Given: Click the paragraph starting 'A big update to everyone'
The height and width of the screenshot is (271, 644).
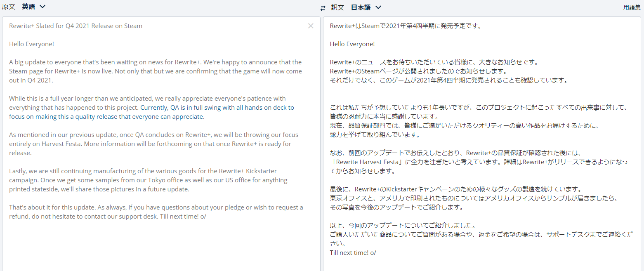Looking at the screenshot, I should click(156, 71).
